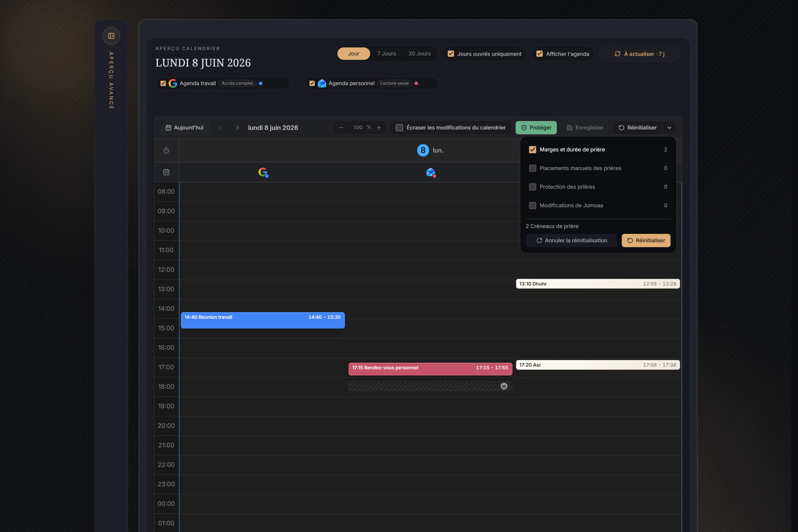Toggle Afficher l'agenda checkbox
798x532 pixels.
click(540, 54)
